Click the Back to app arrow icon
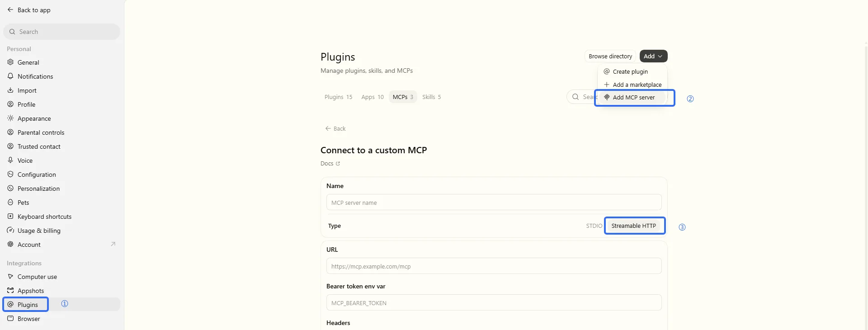 click(x=10, y=9)
